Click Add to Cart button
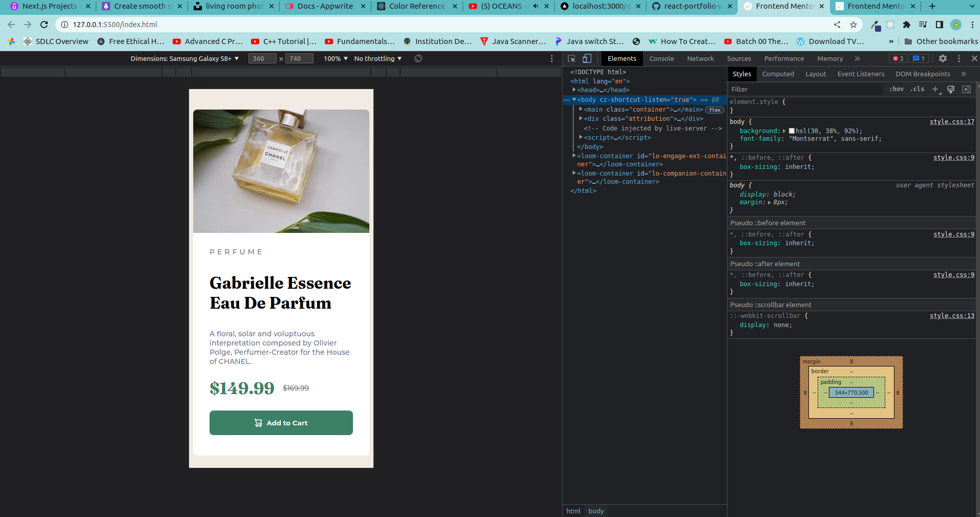The width and height of the screenshot is (980, 517). click(281, 423)
